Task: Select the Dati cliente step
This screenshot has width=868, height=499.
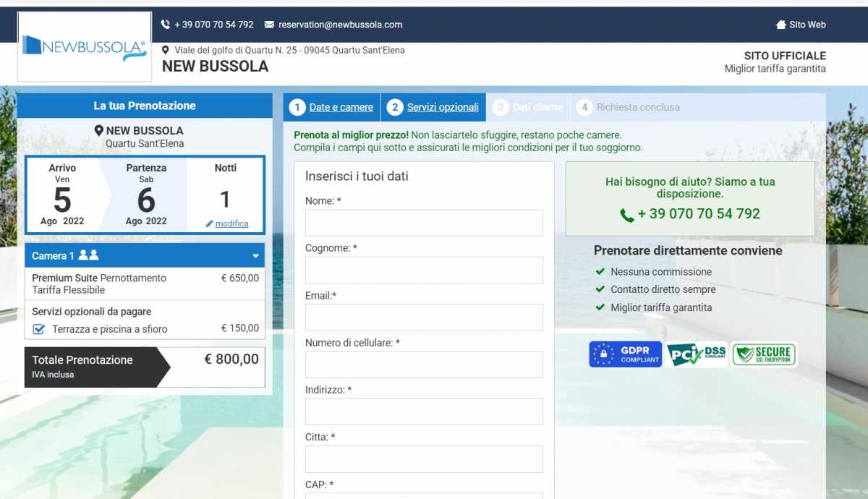Action: click(x=537, y=107)
